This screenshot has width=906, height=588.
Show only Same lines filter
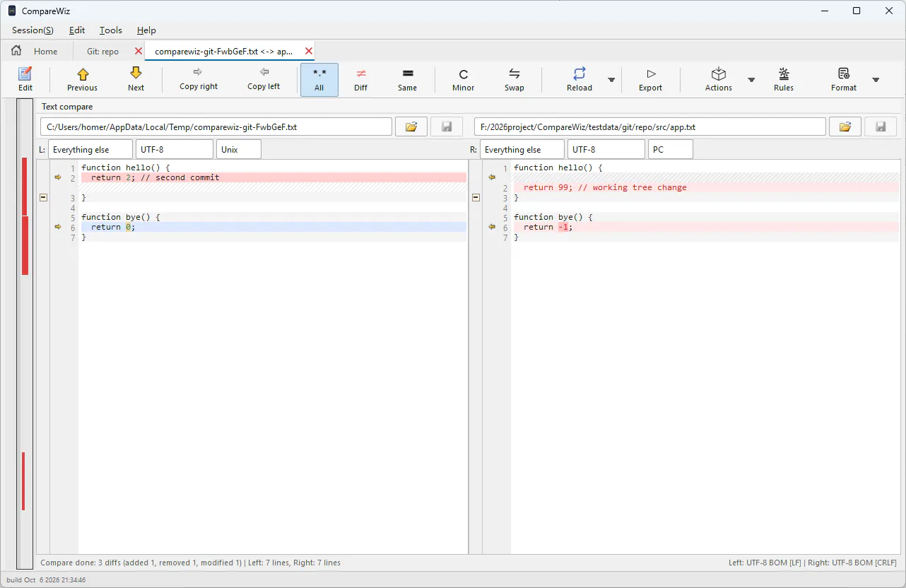coord(407,79)
